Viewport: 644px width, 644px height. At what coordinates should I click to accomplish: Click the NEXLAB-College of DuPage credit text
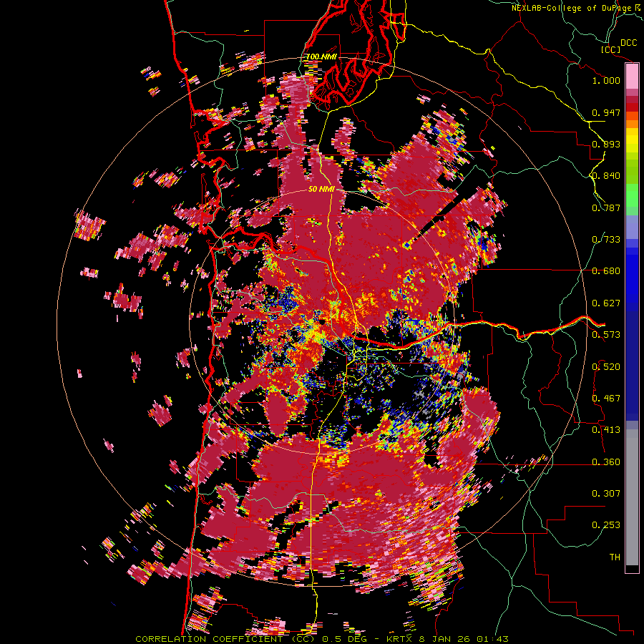coord(572,8)
